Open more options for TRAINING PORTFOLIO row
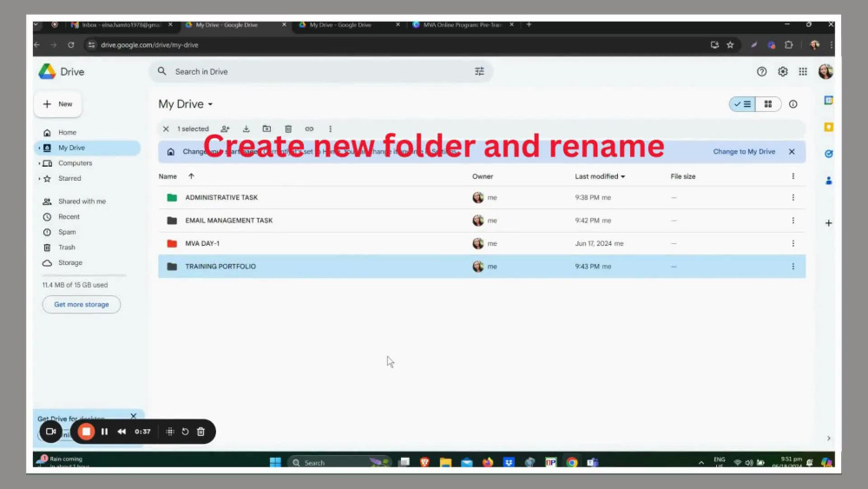This screenshot has height=489, width=868. 793,267
